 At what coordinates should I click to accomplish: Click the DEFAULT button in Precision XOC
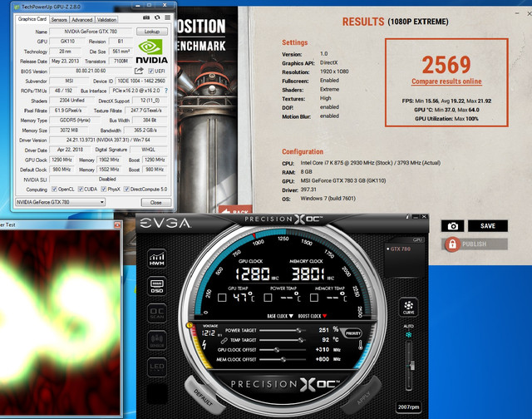coord(203,397)
